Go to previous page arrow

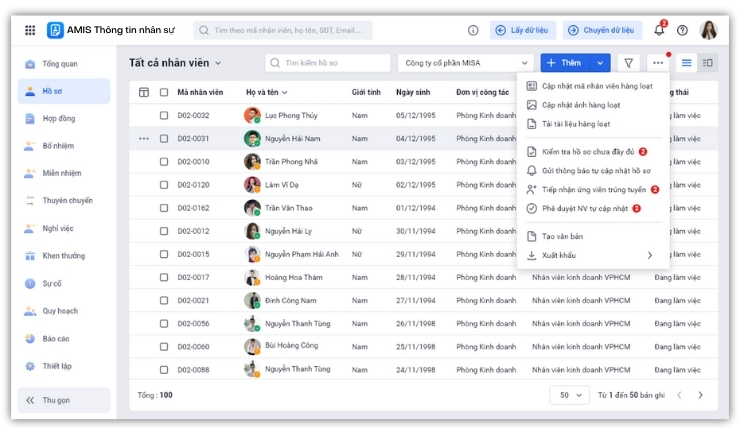(679, 395)
